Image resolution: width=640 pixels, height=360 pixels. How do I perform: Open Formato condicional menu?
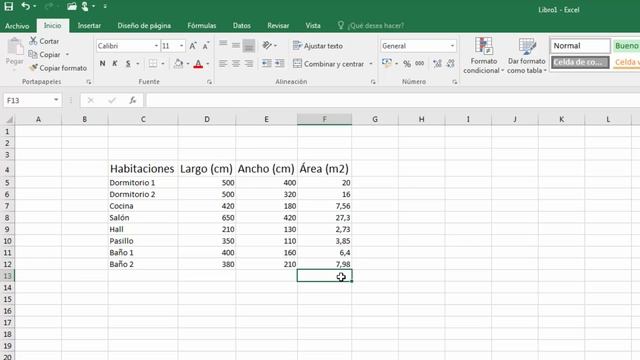click(x=484, y=56)
